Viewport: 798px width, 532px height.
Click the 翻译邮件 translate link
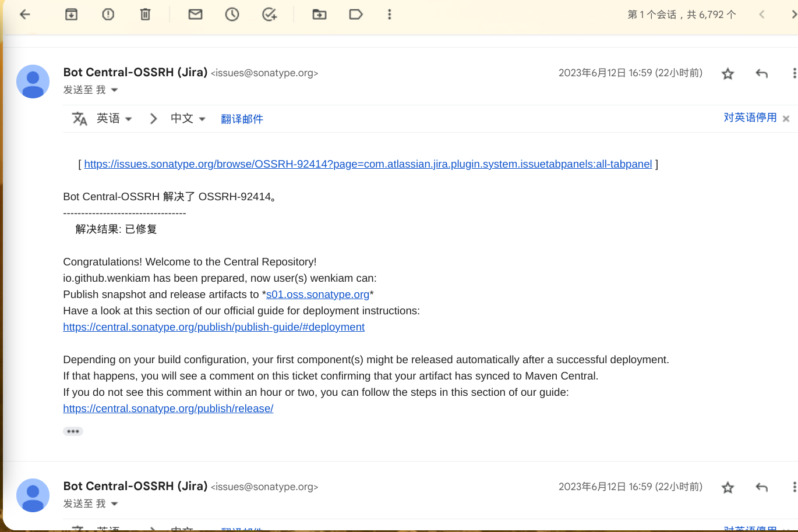(x=242, y=119)
